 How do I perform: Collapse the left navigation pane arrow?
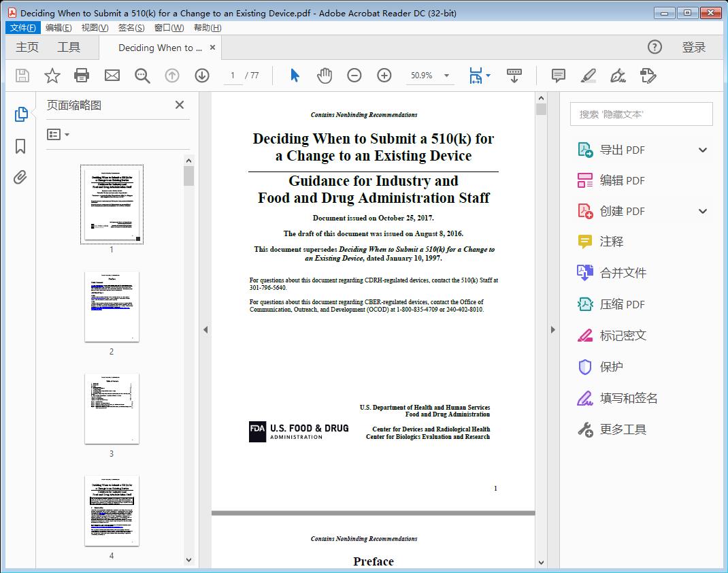[x=205, y=330]
